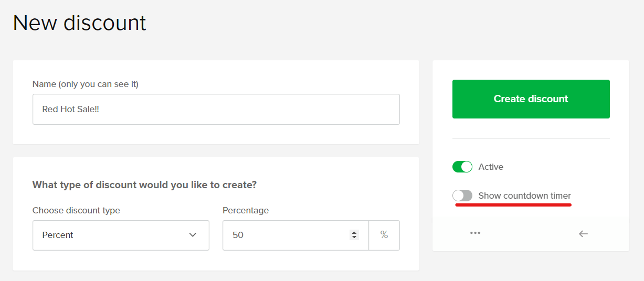Increase percentage using the up stepper arrow
Screen dimensions: 644x281
pos(354,232)
